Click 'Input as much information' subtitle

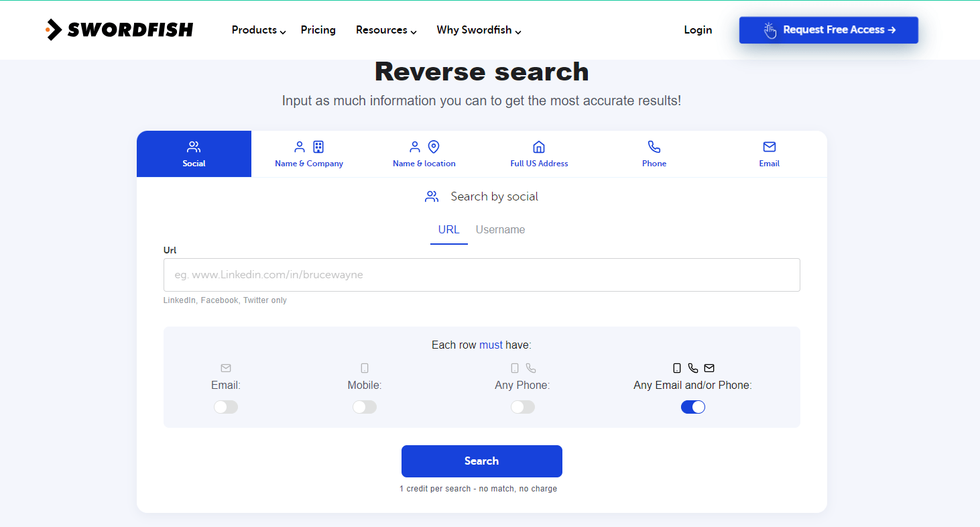[482, 101]
